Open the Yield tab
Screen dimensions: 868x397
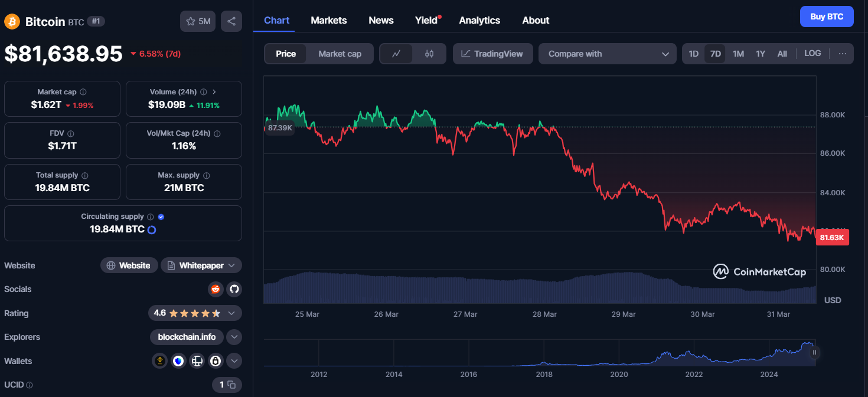click(x=426, y=20)
